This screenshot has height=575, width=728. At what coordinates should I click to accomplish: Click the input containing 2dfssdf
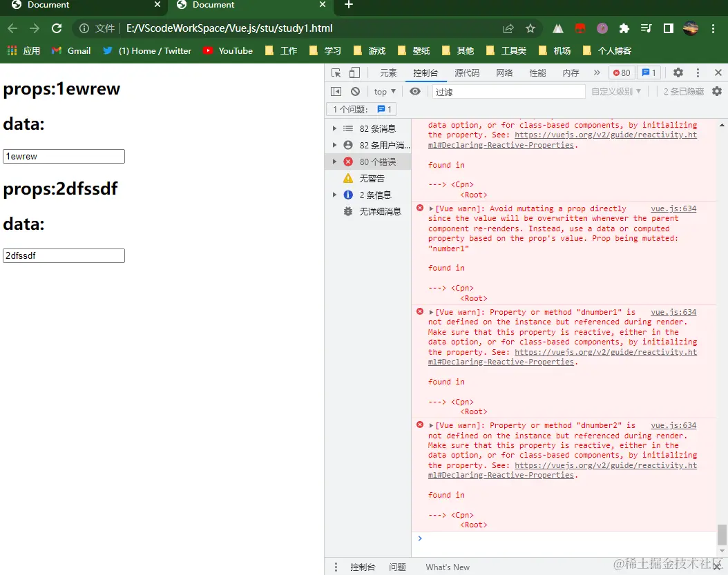point(64,255)
